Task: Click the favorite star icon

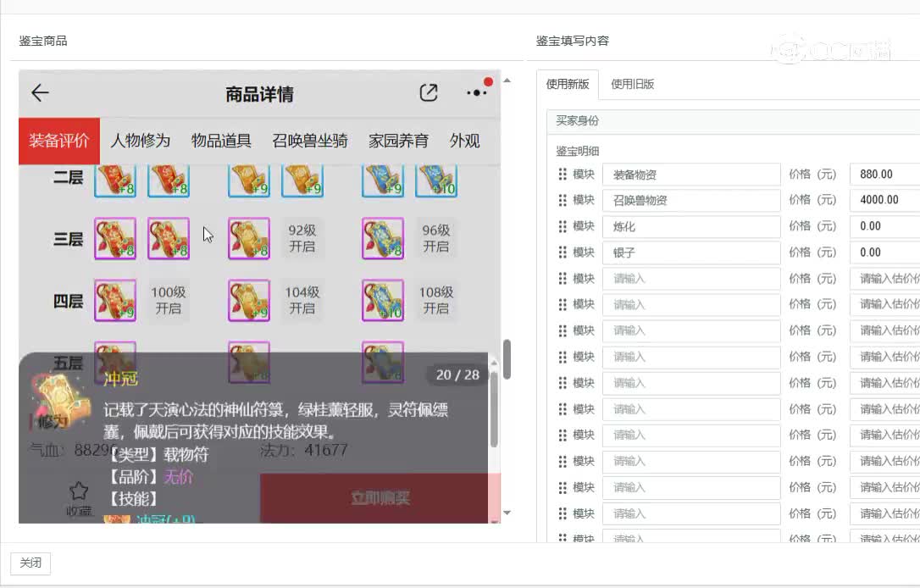Action: click(79, 491)
